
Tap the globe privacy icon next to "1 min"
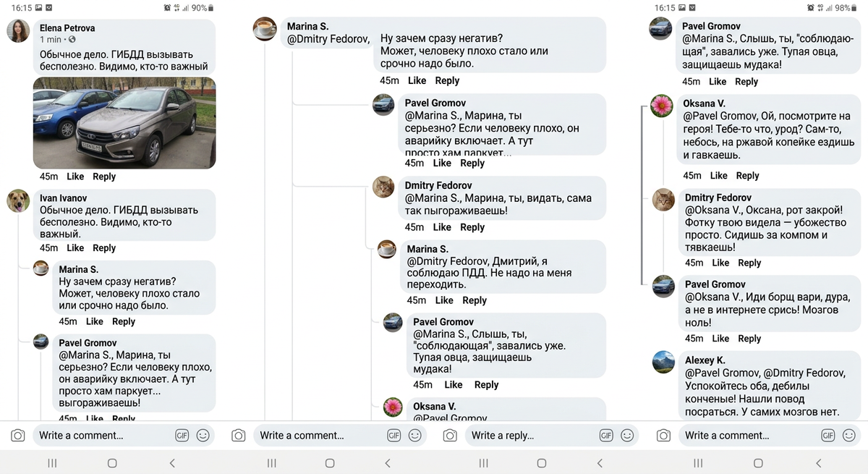(72, 40)
